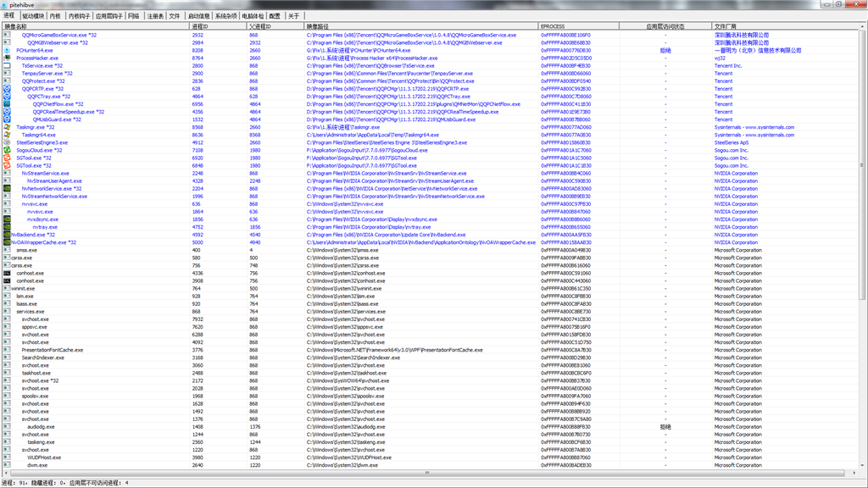Viewport: 868px width, 488px height.
Task: Click the QMUsbGuard.exe shield icon
Action: tap(7, 119)
